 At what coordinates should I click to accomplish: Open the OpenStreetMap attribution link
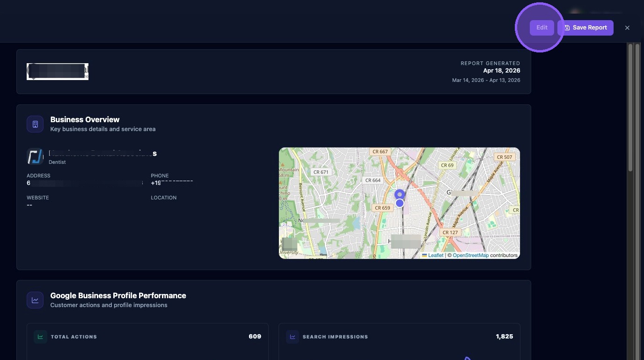pyautogui.click(x=470, y=255)
